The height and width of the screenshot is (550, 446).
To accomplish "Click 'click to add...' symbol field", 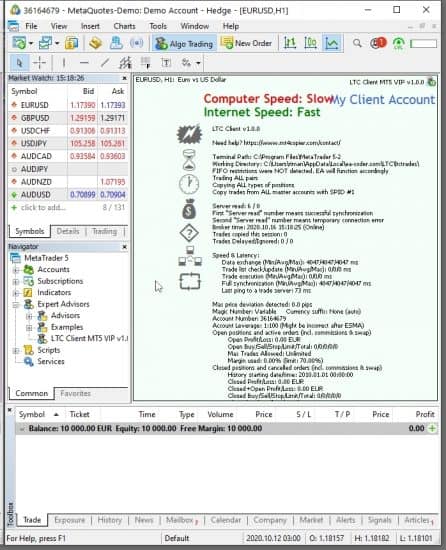I will pyautogui.click(x=43, y=208).
